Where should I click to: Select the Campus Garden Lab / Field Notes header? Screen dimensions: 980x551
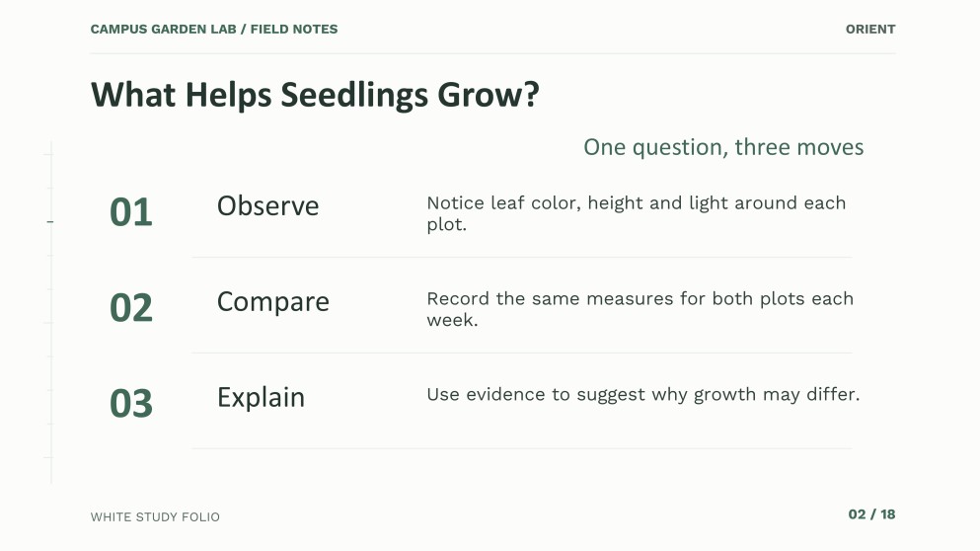pyautogui.click(x=214, y=30)
